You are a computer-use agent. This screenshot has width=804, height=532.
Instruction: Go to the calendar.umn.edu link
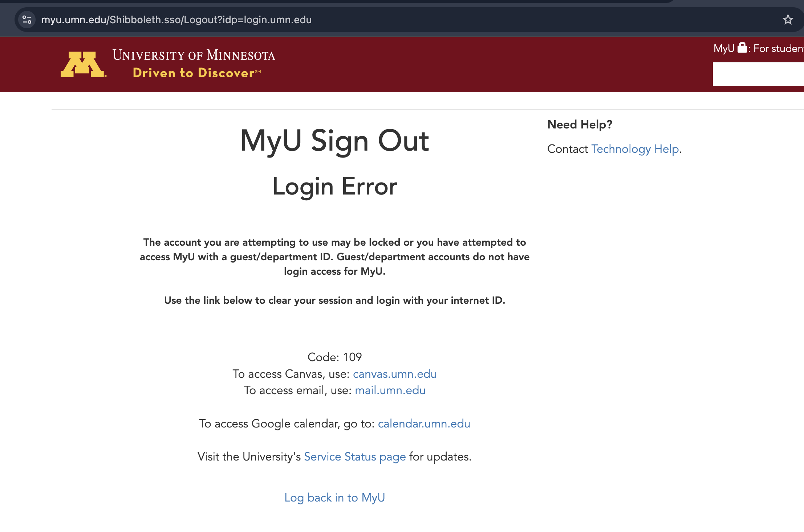tap(424, 423)
